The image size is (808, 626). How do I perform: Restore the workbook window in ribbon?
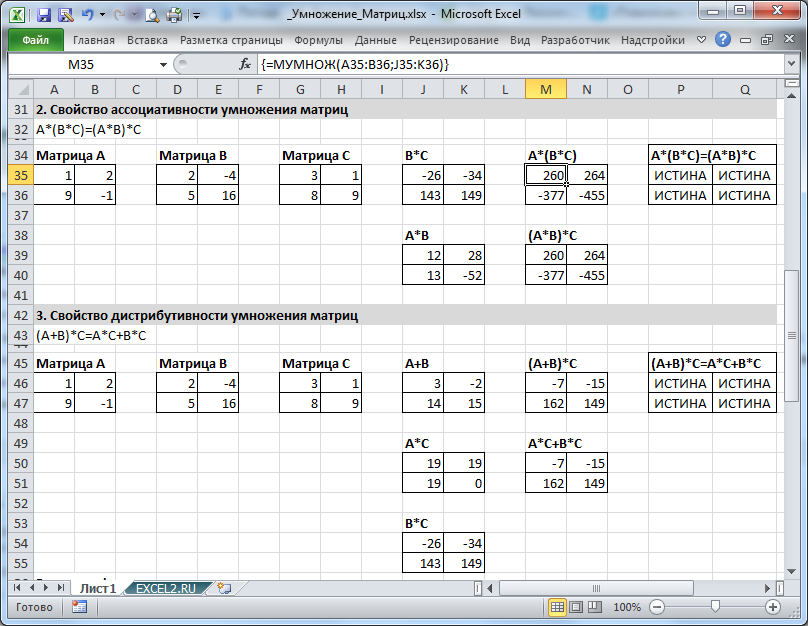pos(767,40)
